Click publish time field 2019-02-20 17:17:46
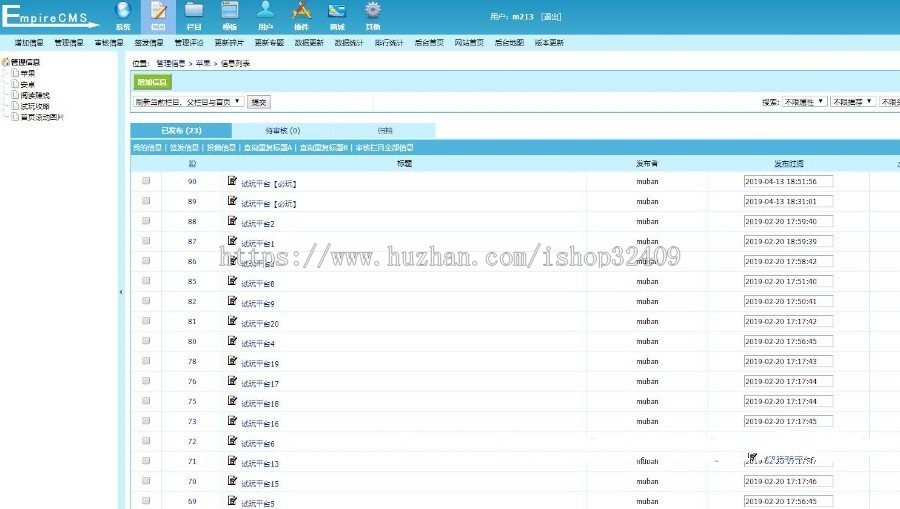Image resolution: width=900 pixels, height=509 pixels. pos(788,481)
